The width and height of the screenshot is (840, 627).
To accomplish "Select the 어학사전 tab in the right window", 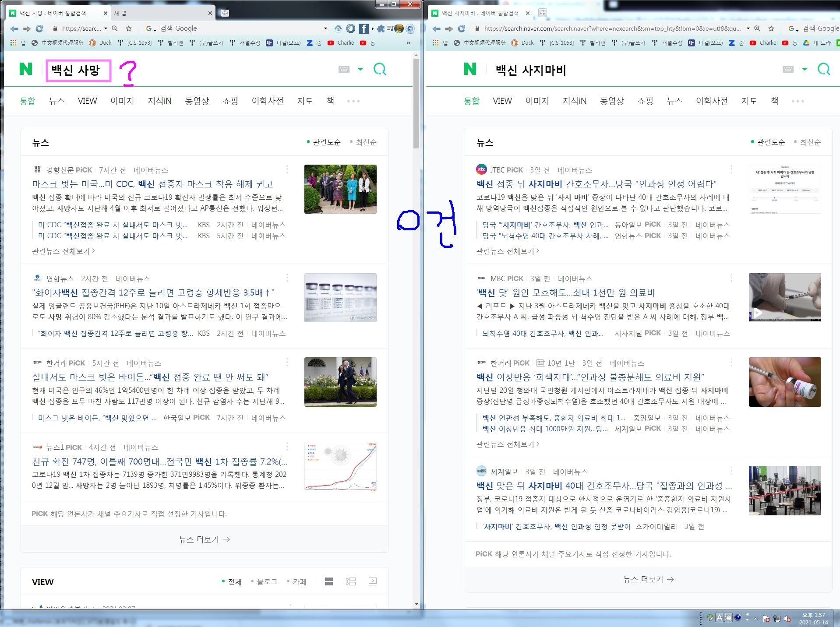I will tap(712, 101).
